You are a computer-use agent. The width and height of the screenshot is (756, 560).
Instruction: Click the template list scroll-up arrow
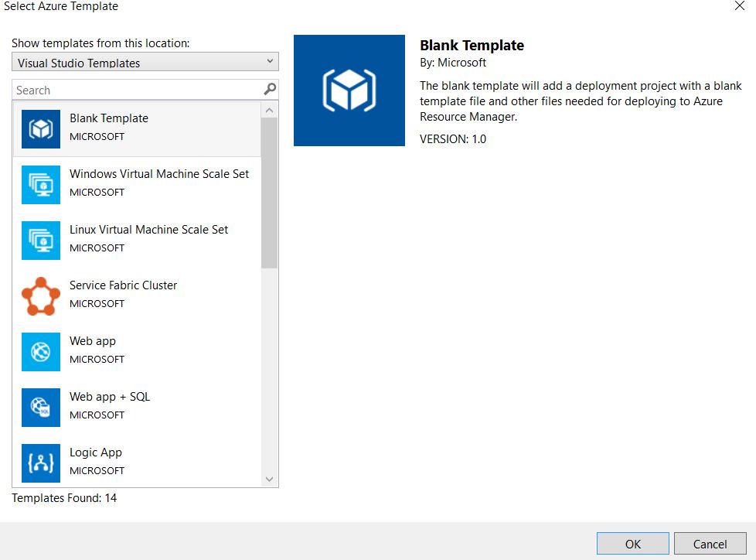(x=270, y=111)
